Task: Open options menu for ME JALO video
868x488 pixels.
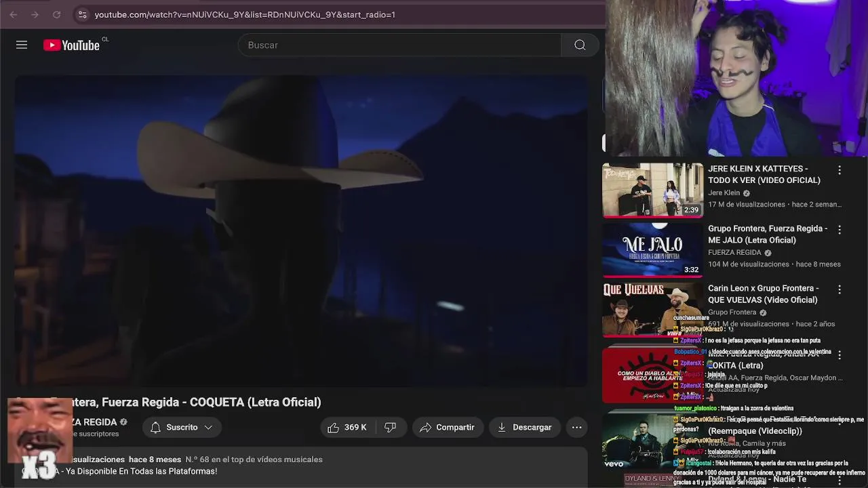Action: tap(840, 230)
